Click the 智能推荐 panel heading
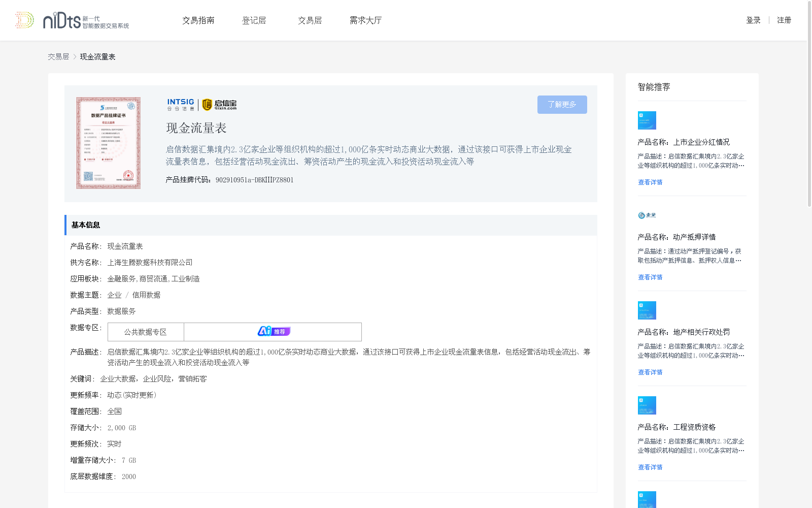Screen dimensions: 812x508 pos(654,87)
